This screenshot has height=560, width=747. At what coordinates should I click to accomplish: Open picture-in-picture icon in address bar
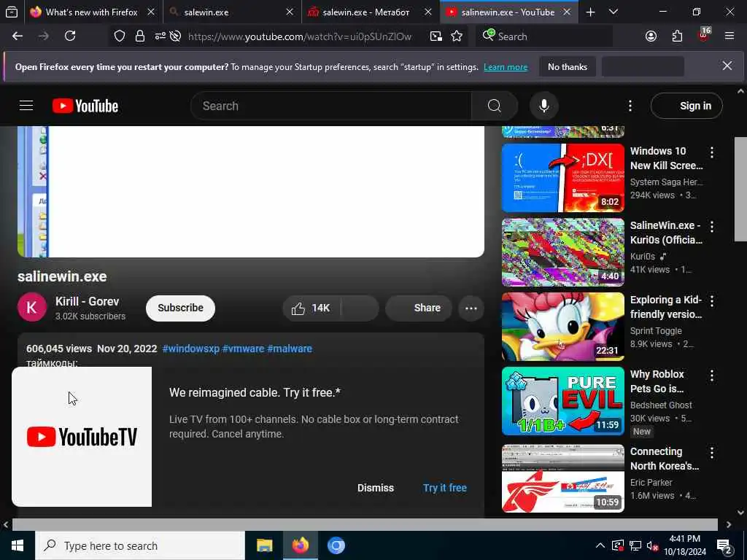pyautogui.click(x=436, y=36)
